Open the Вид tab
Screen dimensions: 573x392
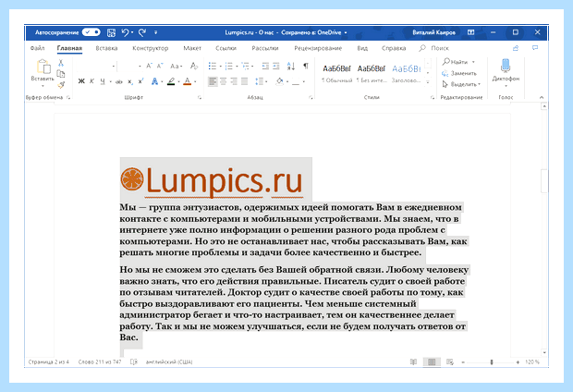362,48
